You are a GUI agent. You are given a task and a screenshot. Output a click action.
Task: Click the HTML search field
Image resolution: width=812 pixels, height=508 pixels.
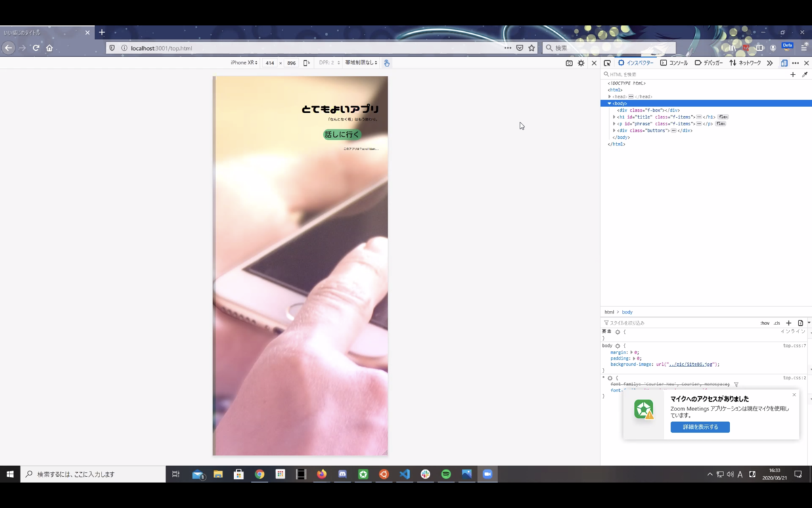coord(694,75)
